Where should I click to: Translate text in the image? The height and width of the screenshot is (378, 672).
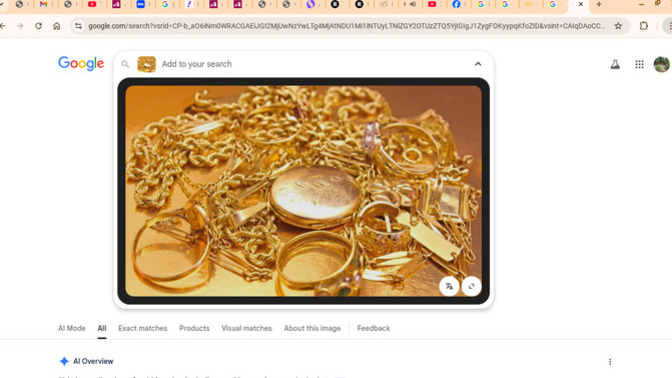tap(449, 286)
